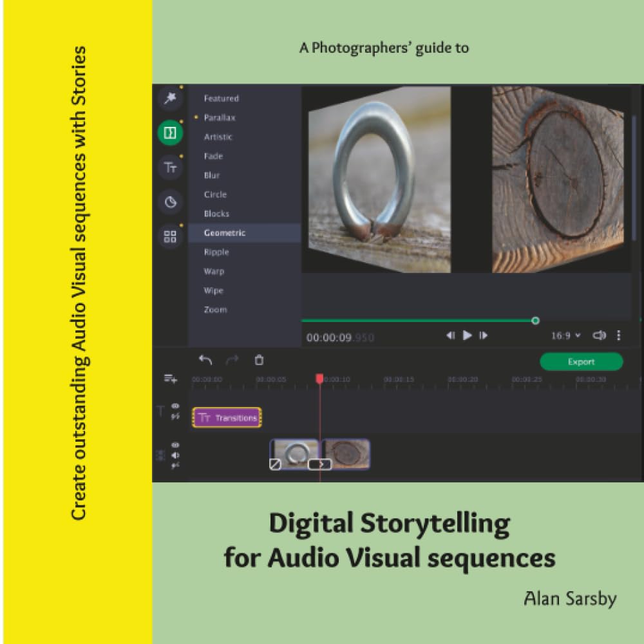Toggle video track visibility eye

pos(175,445)
